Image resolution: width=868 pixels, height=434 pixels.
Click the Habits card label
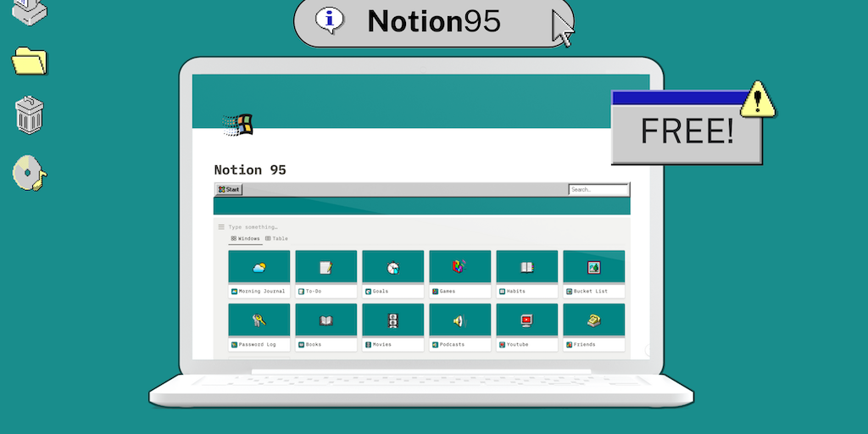click(x=516, y=292)
